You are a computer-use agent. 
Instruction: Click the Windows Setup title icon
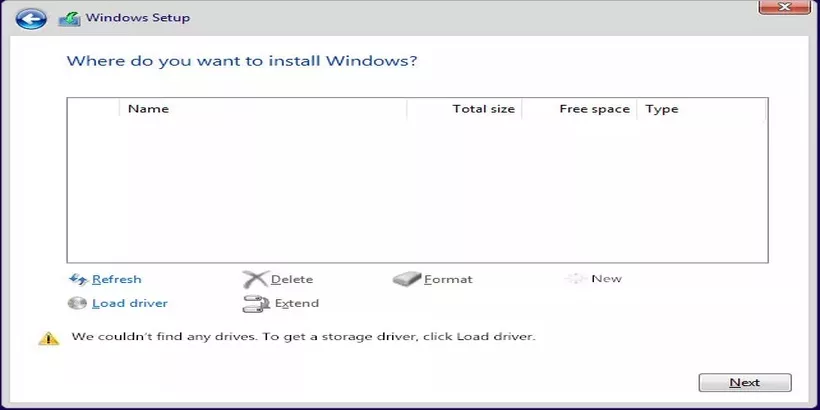coord(70,19)
